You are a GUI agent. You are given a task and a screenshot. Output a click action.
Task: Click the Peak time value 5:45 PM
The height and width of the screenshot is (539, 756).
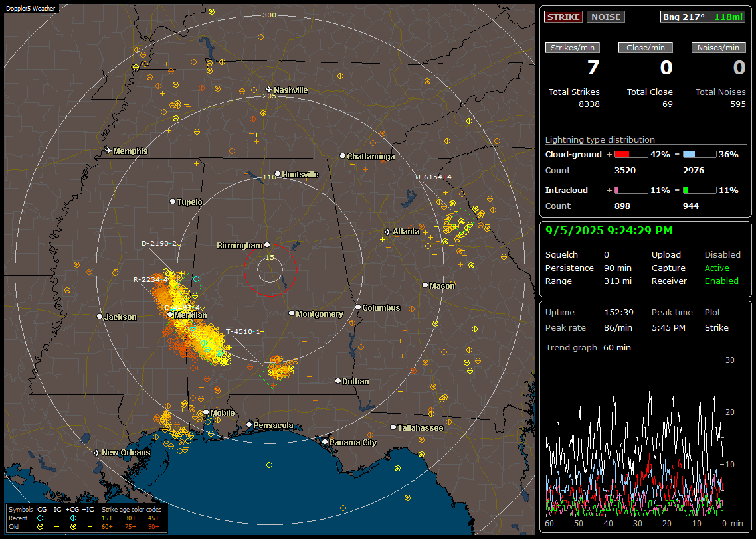[x=668, y=328]
